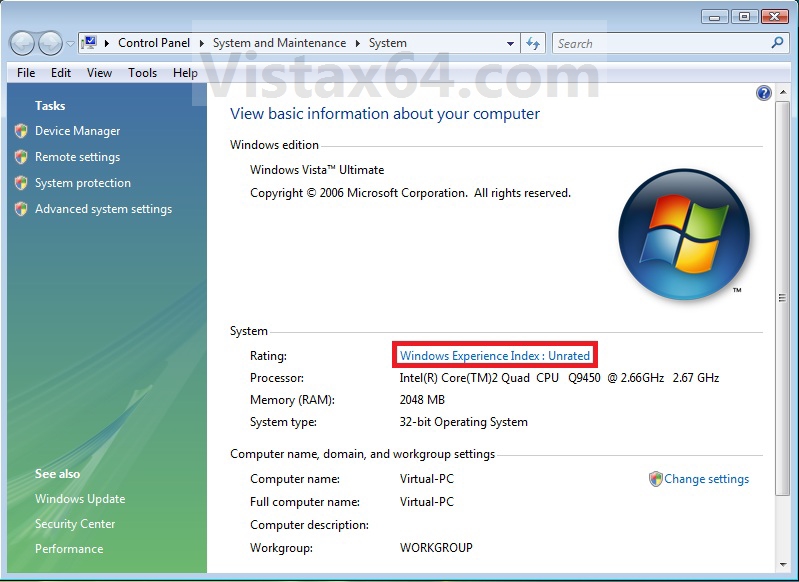The image size is (799, 582).
Task: Click System and Maintenance in the breadcrumb
Action: click(x=279, y=43)
